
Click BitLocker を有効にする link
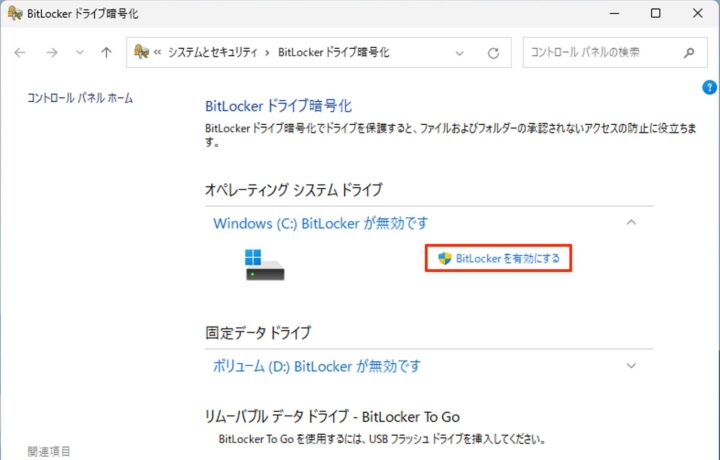507,258
